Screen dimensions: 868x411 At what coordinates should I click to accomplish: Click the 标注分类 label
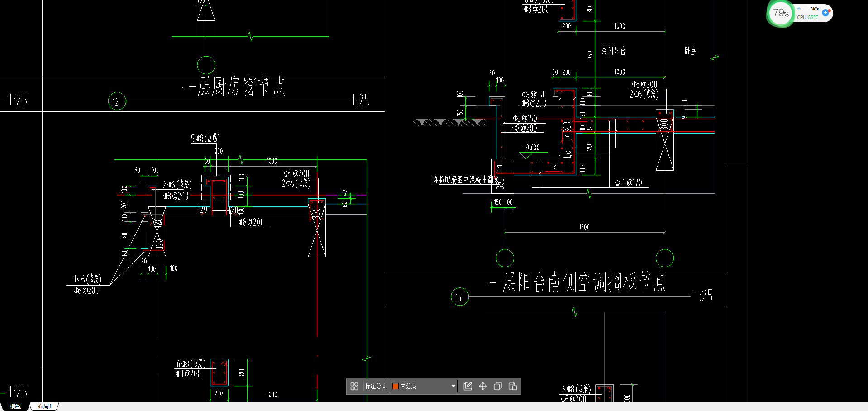tap(376, 386)
